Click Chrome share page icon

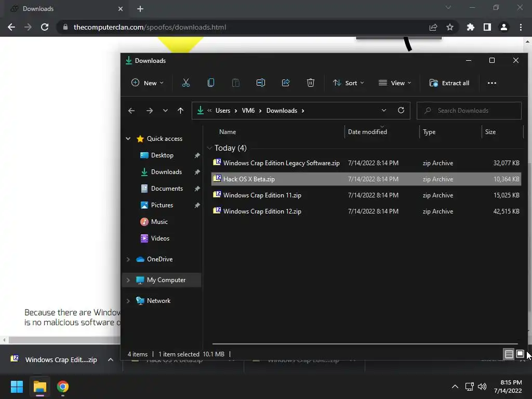pyautogui.click(x=433, y=27)
